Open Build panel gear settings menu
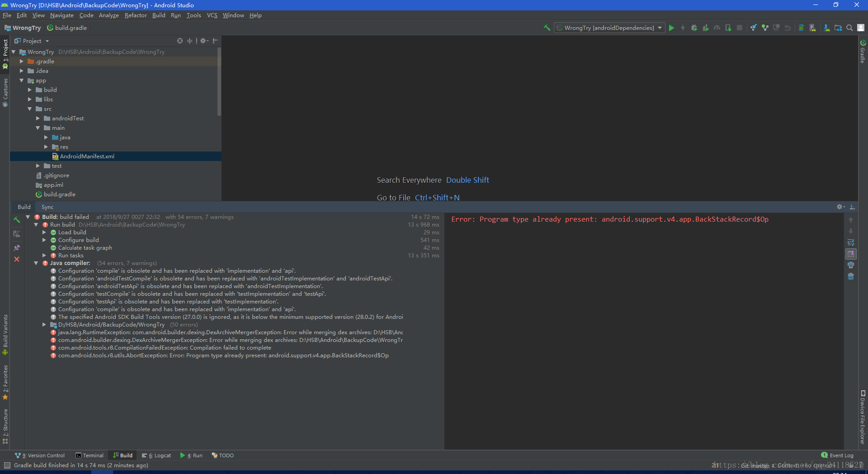Image resolution: width=868 pixels, height=474 pixels. pyautogui.click(x=840, y=207)
